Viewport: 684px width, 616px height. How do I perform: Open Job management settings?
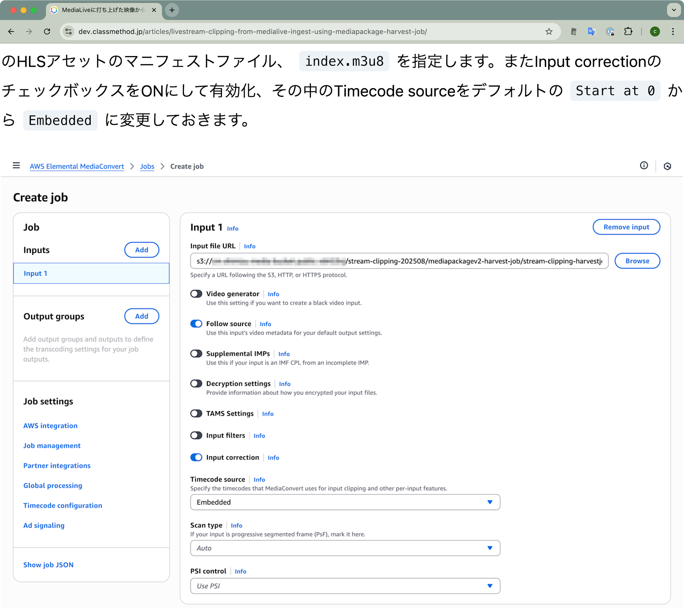pos(52,445)
